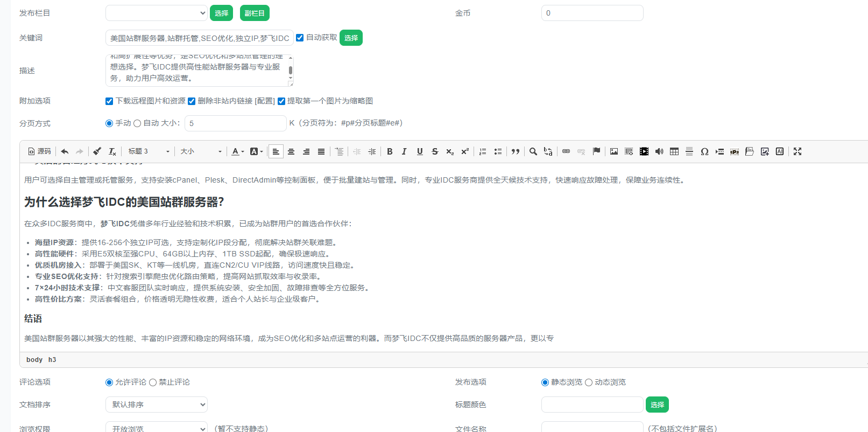Select 禁止评论 radio button

click(153, 382)
